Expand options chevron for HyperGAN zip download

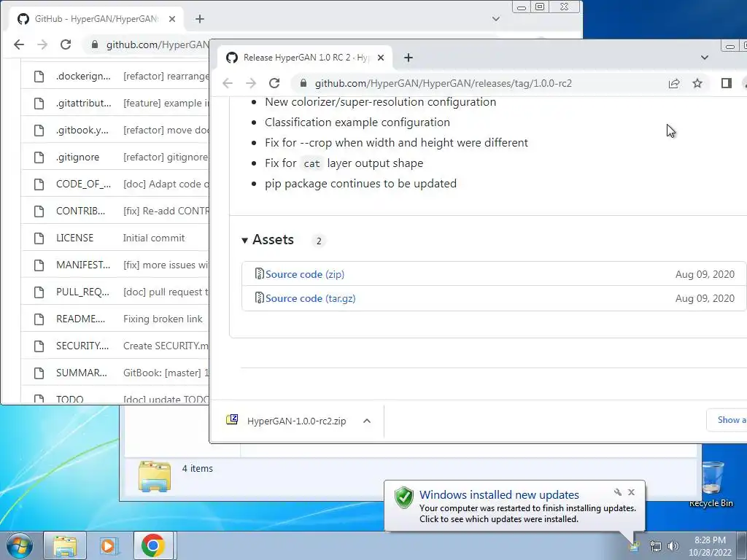367,421
